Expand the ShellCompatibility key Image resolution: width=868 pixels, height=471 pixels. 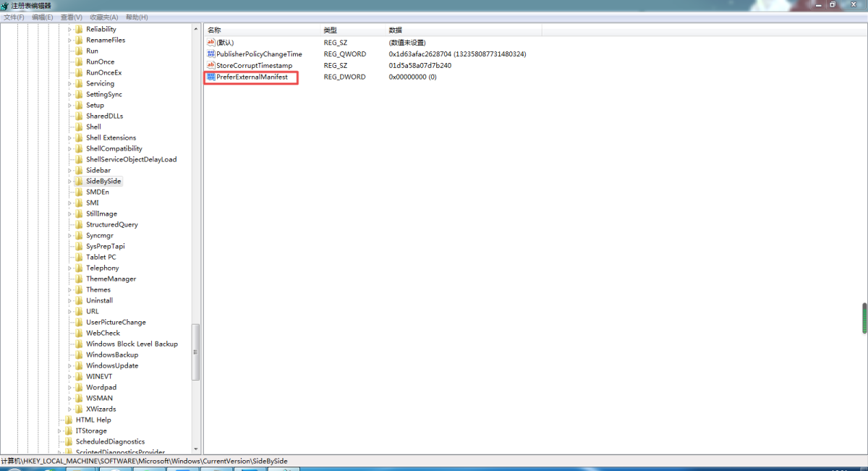(71, 148)
